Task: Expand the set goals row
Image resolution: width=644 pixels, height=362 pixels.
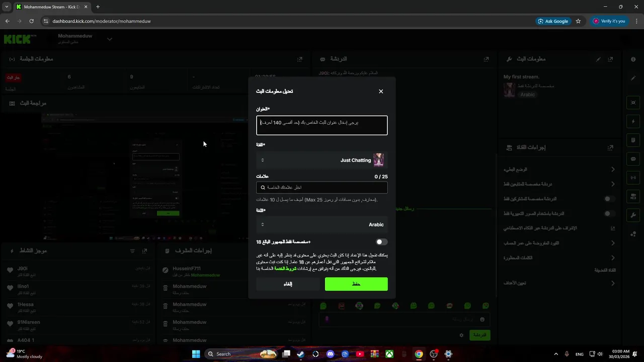Action: click(x=559, y=283)
